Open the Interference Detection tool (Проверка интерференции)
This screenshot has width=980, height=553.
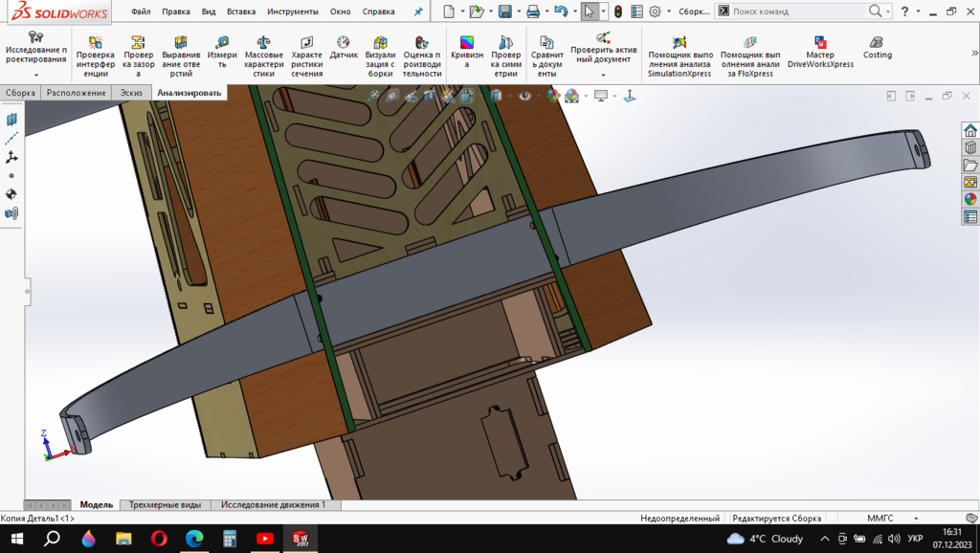pyautogui.click(x=95, y=56)
